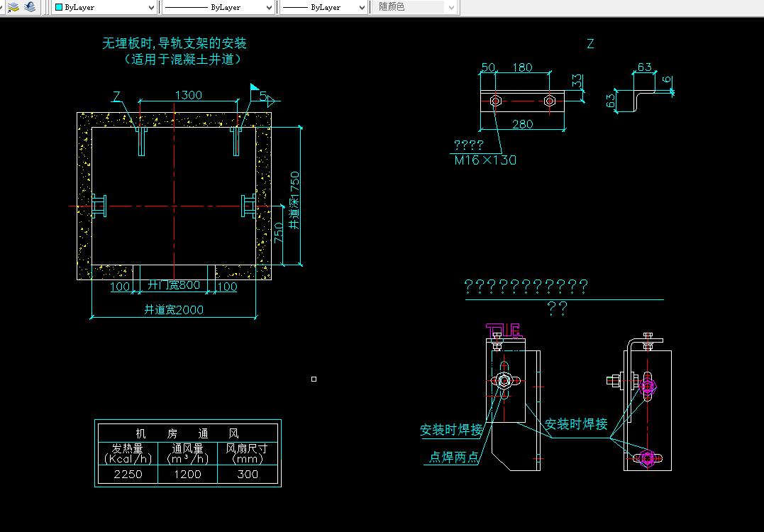Viewport: 764px width, 532px height.
Task: Select the 点焊两点 annotation text
Action: (x=453, y=457)
